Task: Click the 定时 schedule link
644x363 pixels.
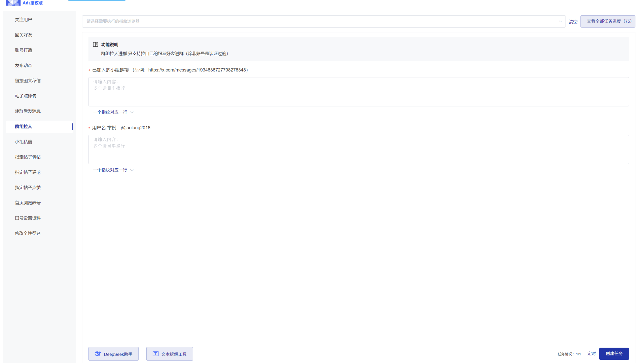Action: [591, 354]
